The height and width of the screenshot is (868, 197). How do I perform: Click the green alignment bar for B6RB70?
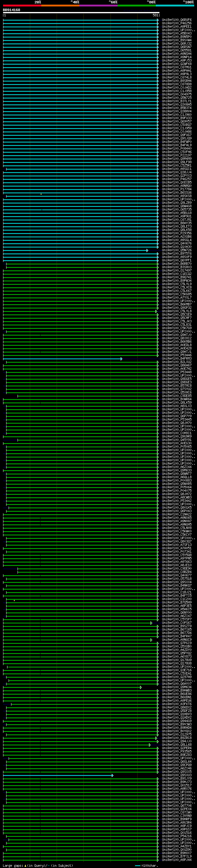pos(82,264)
